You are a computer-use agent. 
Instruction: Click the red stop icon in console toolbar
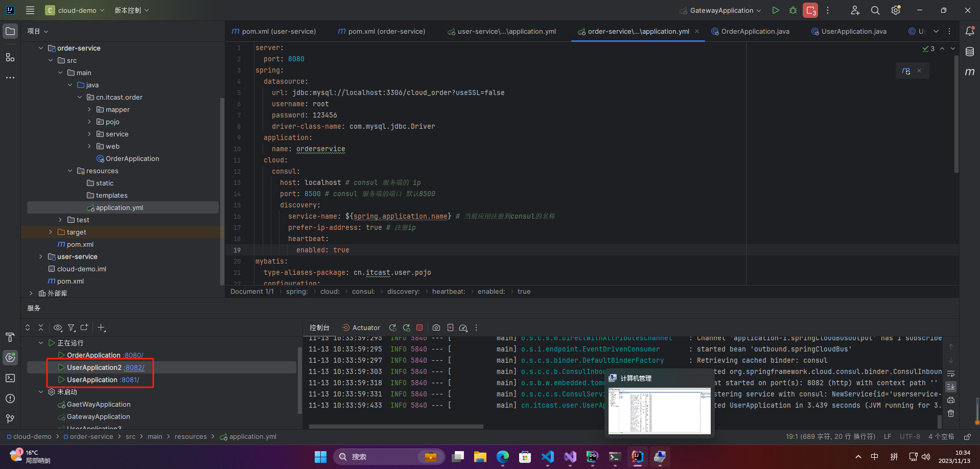[x=419, y=327]
